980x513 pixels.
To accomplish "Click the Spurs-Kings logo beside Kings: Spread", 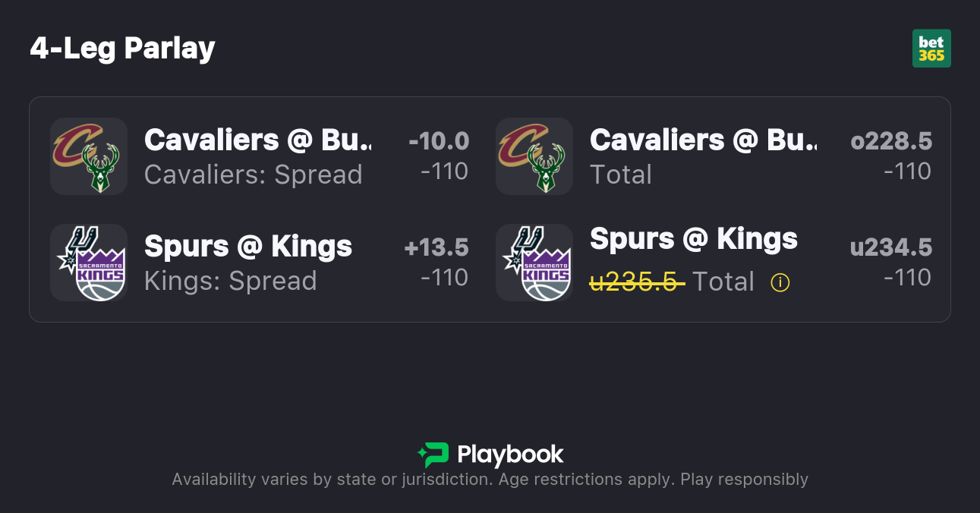I will click(88, 263).
